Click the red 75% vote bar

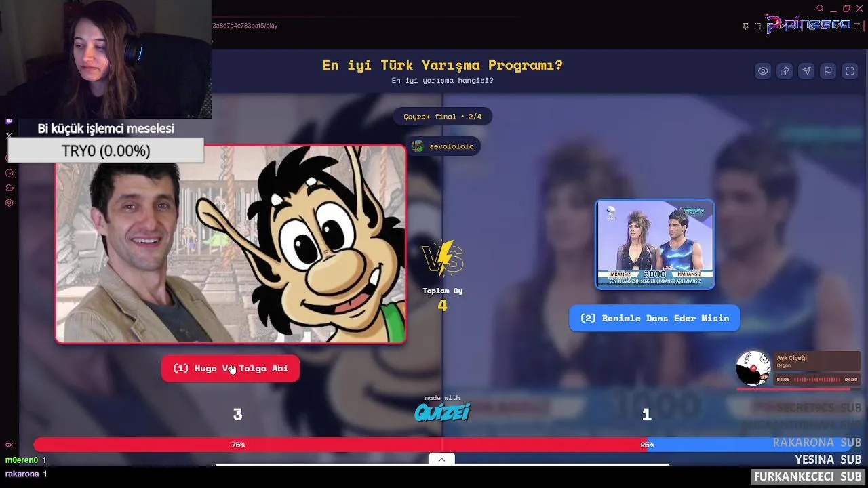tap(340, 445)
